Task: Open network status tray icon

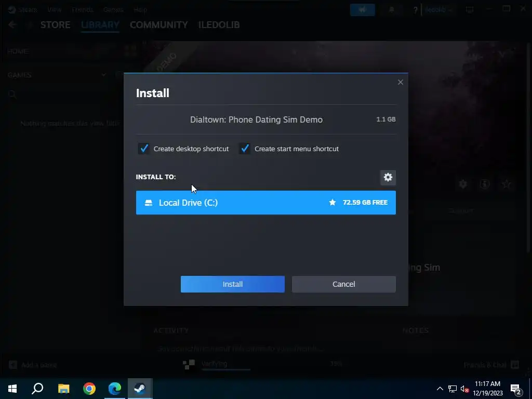Action: click(453, 389)
